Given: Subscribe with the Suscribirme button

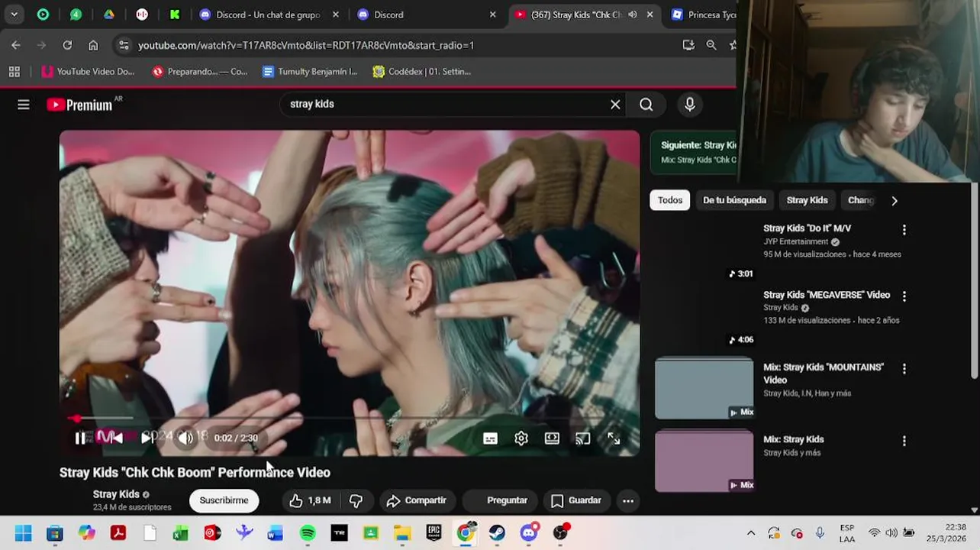Looking at the screenshot, I should point(224,500).
